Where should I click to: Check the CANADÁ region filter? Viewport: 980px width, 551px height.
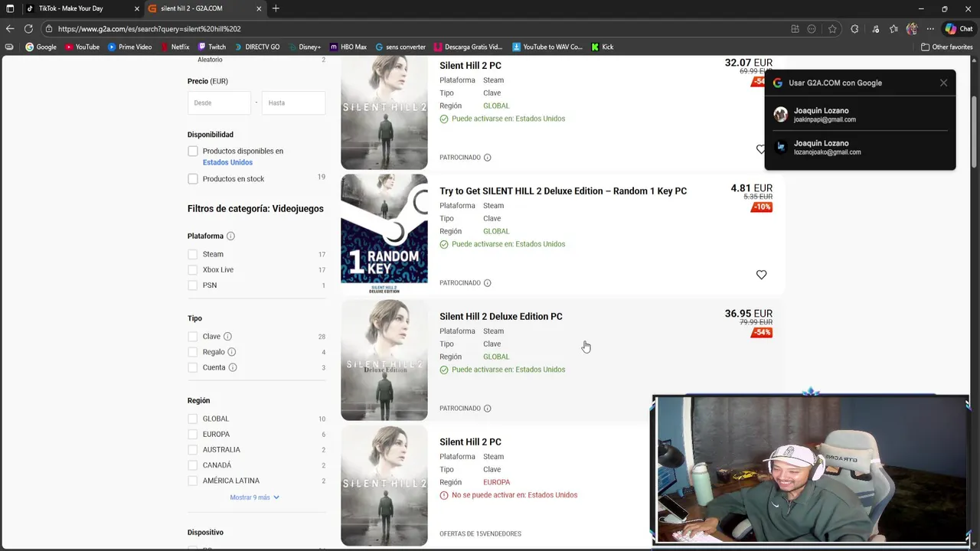point(193,465)
